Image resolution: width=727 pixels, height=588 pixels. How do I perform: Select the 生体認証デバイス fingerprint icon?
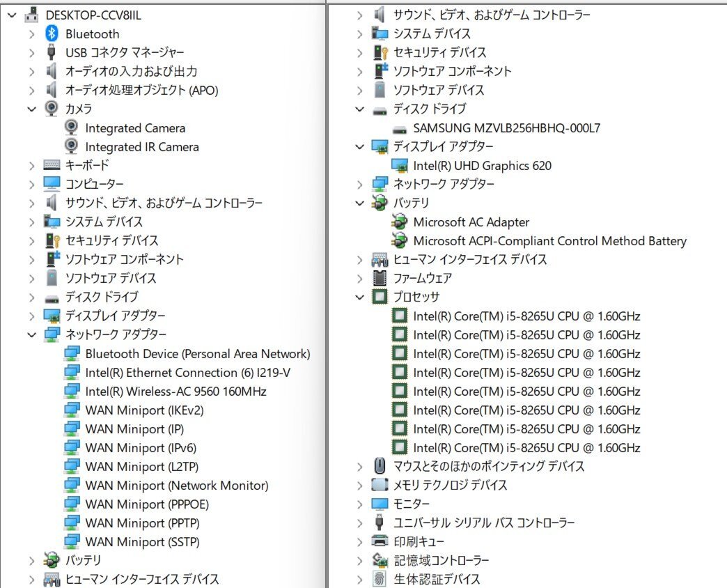(x=380, y=579)
